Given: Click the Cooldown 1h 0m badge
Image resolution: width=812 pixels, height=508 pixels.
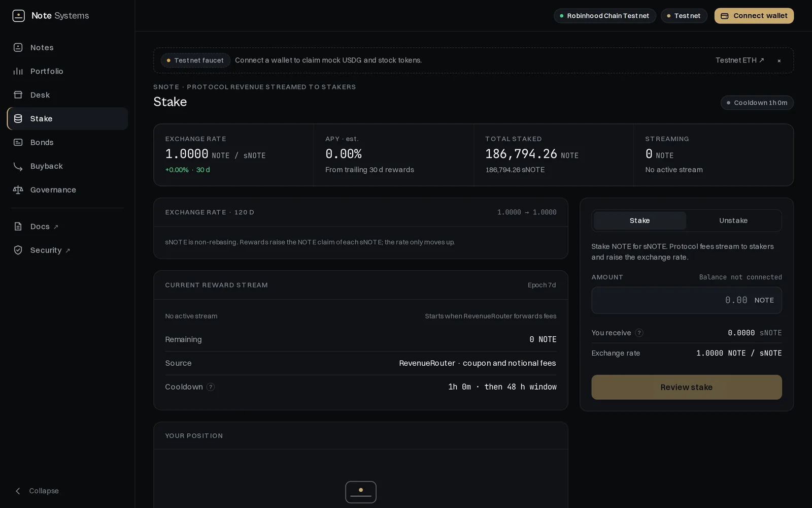Looking at the screenshot, I should 757,103.
